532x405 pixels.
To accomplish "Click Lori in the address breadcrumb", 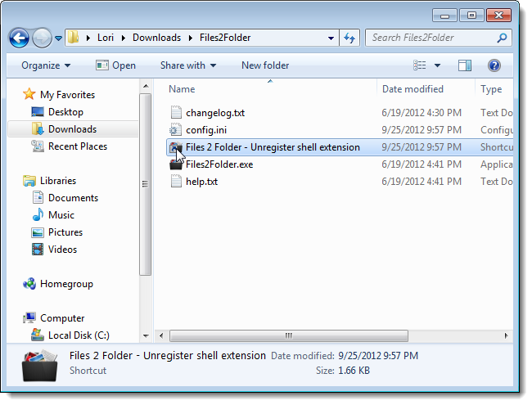I will 106,38.
